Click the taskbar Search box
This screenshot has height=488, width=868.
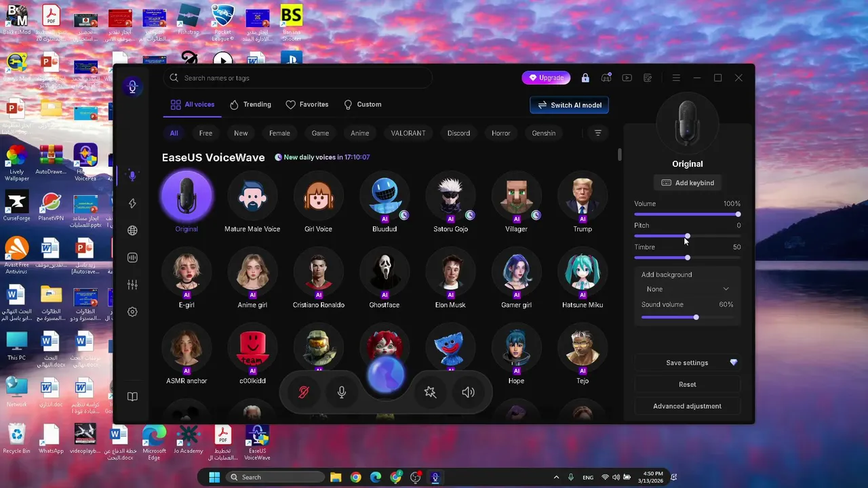click(275, 477)
